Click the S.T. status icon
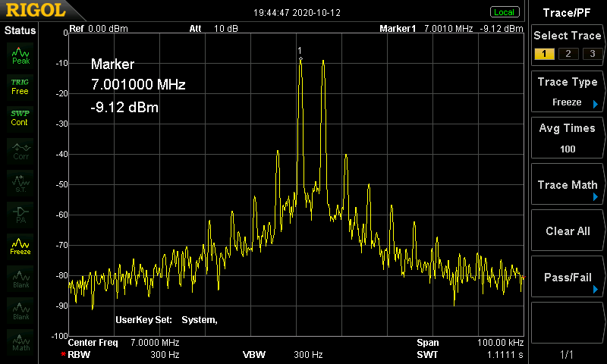This screenshot has height=364, width=607. coord(20,182)
